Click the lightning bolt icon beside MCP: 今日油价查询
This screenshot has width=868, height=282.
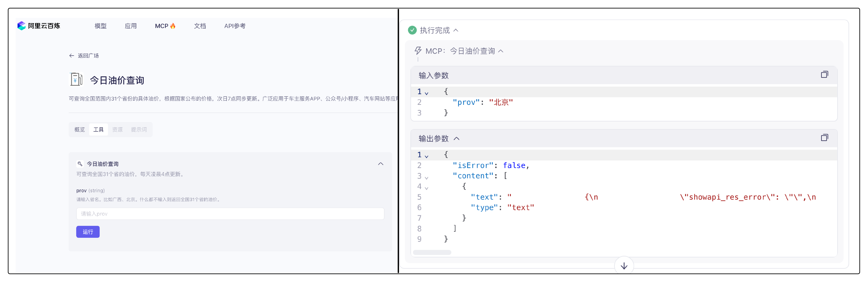(x=418, y=51)
